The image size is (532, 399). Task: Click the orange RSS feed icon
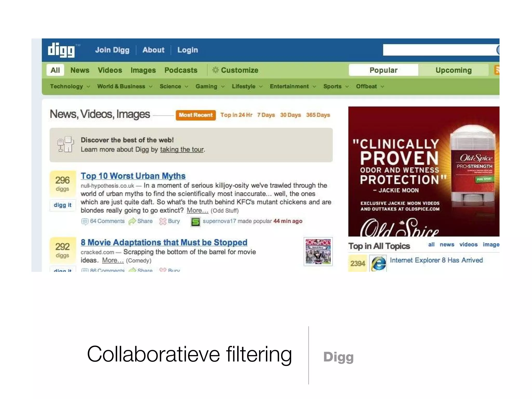click(x=497, y=70)
